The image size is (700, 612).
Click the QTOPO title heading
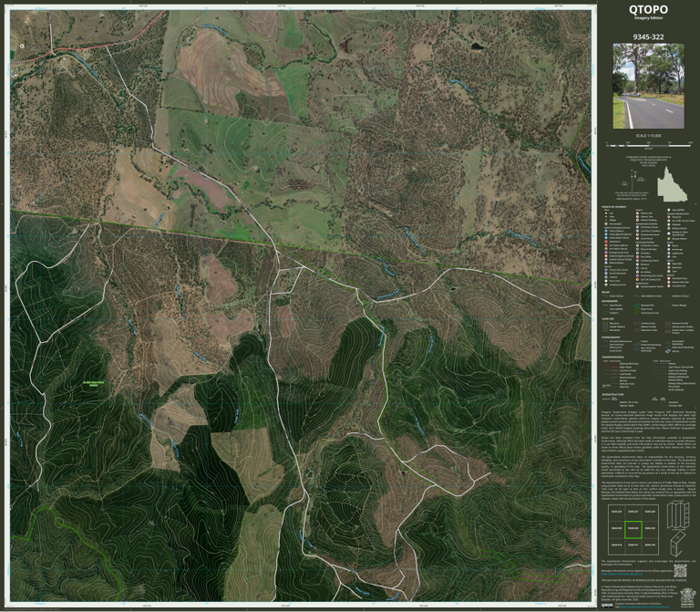point(648,9)
